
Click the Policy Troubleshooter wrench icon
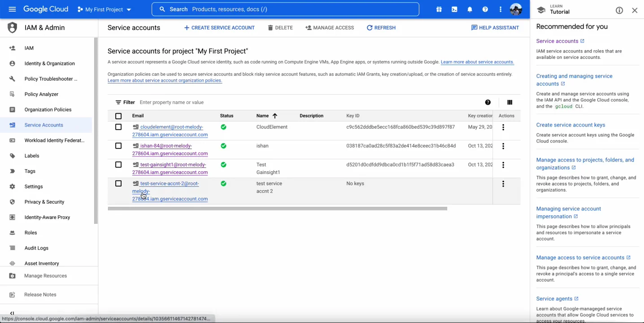pyautogui.click(x=12, y=79)
